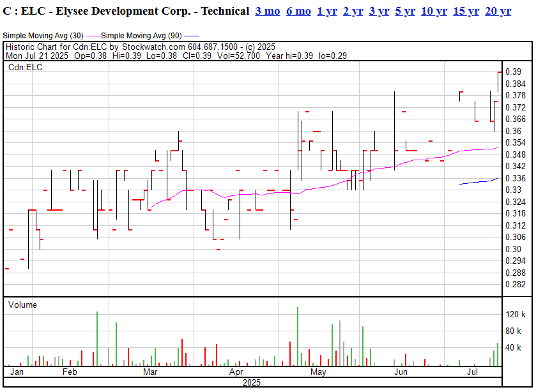The image size is (536, 392).
Task: Select the 3 yr chart range link
Action: click(379, 11)
